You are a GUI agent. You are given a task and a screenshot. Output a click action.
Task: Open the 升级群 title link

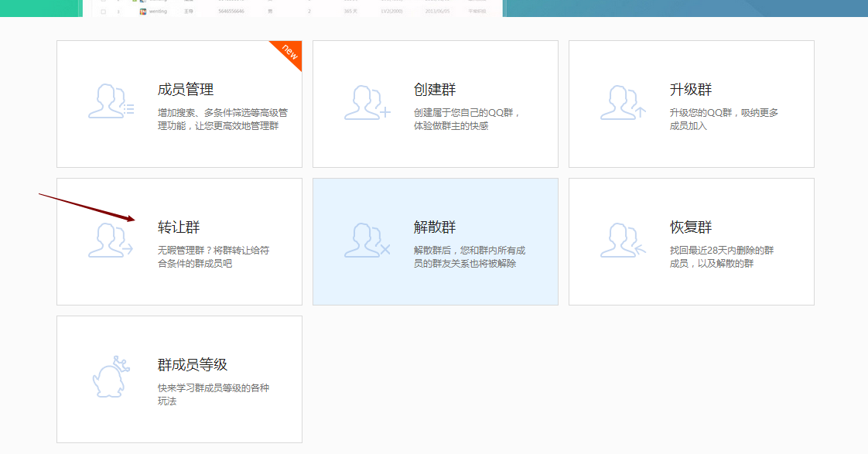coord(691,90)
